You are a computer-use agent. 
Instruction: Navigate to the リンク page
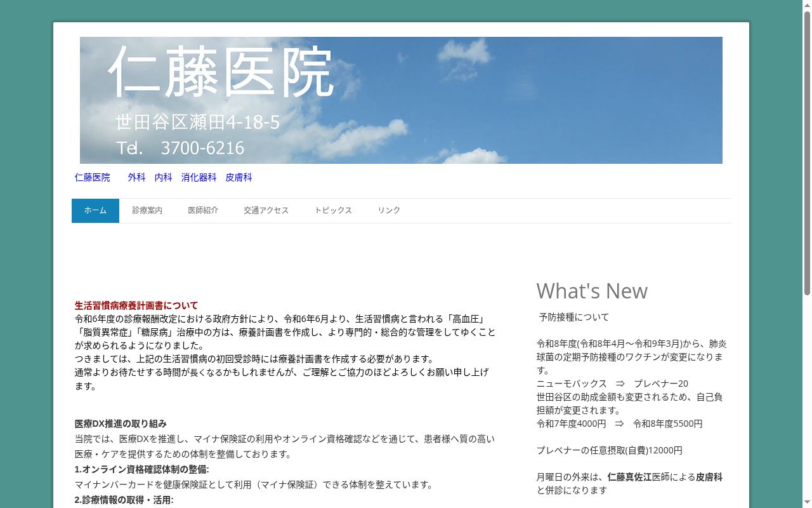click(389, 211)
